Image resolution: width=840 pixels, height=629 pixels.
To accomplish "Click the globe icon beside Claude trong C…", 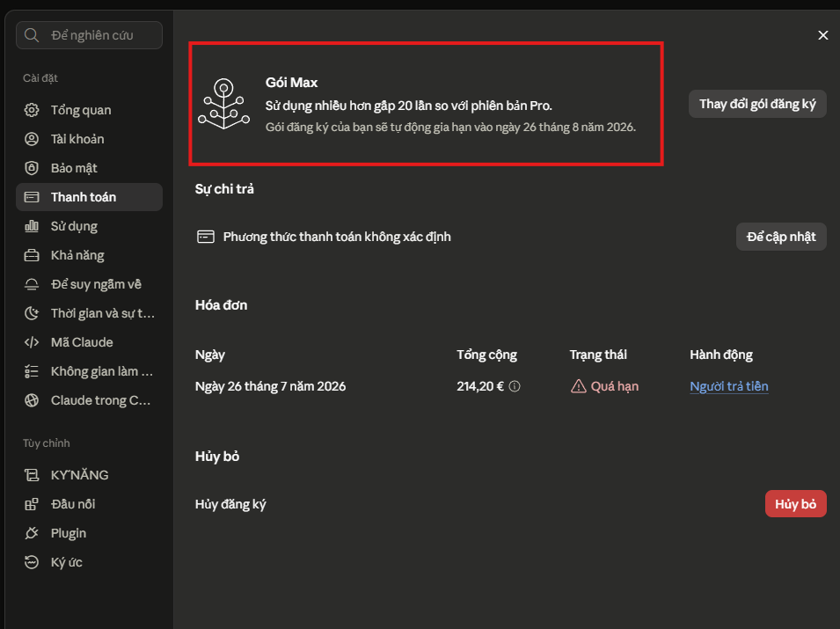I will click(x=32, y=400).
